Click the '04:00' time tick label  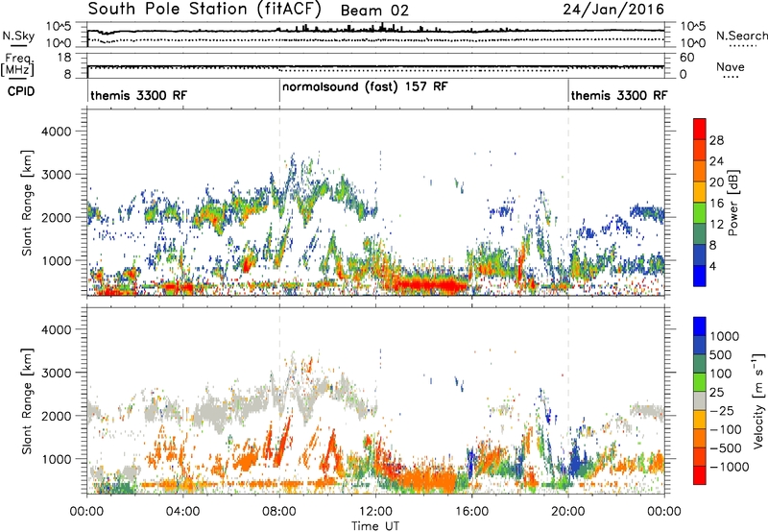(x=183, y=512)
